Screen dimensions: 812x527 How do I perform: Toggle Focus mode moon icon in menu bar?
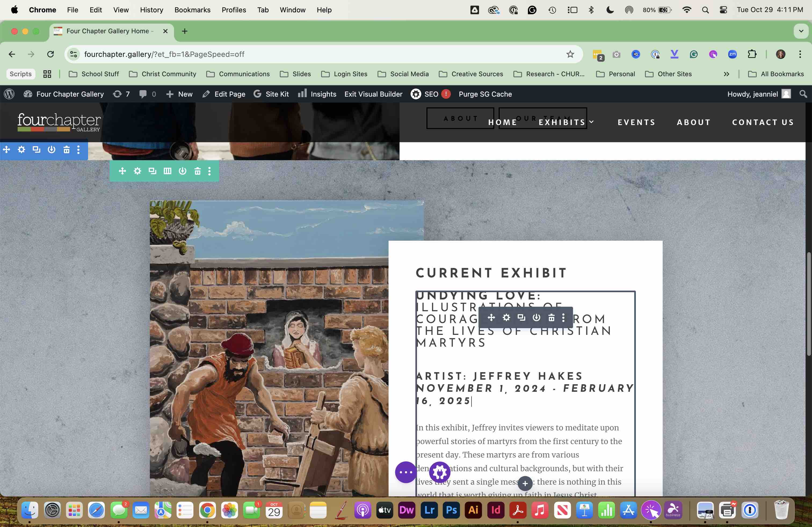point(610,10)
